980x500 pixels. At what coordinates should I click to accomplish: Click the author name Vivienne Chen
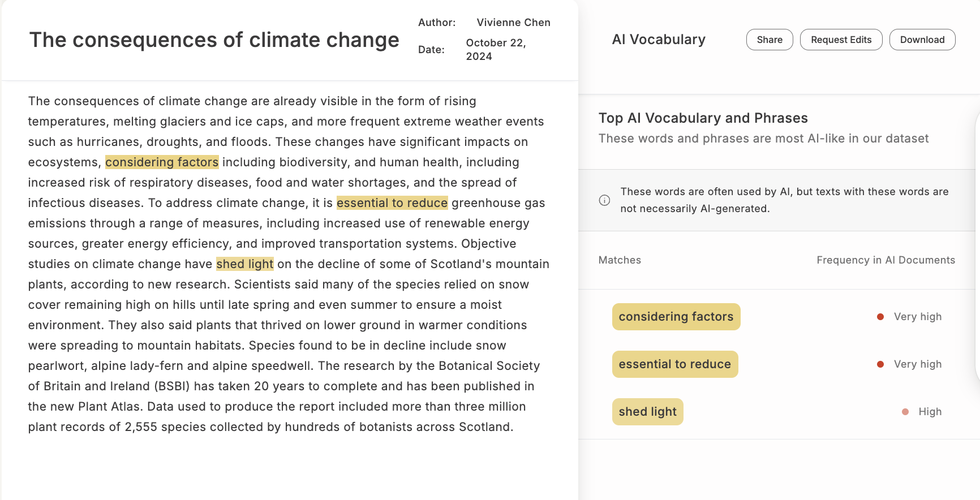(x=513, y=23)
